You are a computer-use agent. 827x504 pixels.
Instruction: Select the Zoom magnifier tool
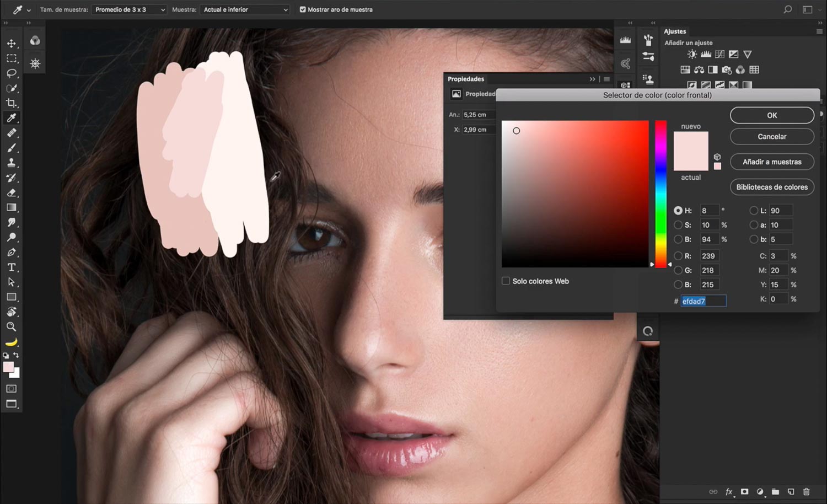12,326
